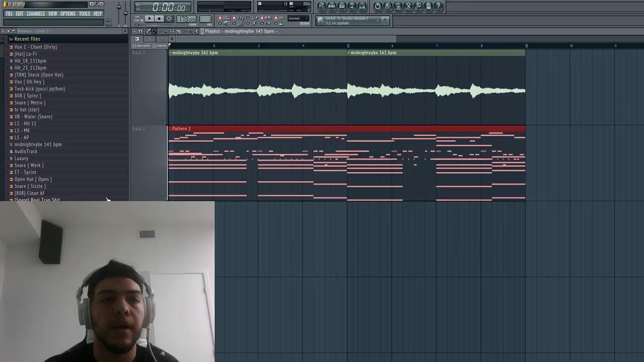Open second midnightvybe audio clip menu
Image resolution: width=644 pixels, height=362 pixels.
click(349, 53)
